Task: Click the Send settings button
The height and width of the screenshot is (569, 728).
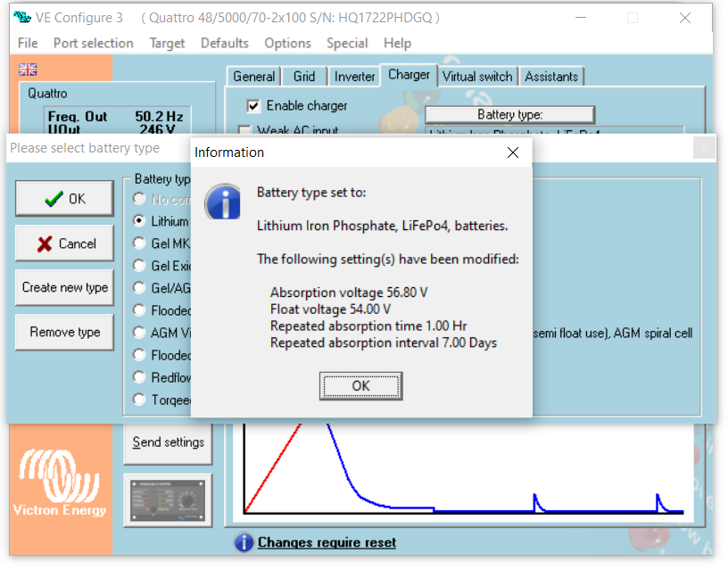Action: (x=168, y=442)
